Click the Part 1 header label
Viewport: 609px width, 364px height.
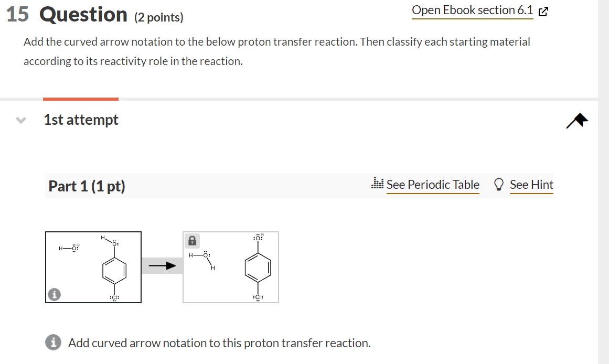pos(87,186)
